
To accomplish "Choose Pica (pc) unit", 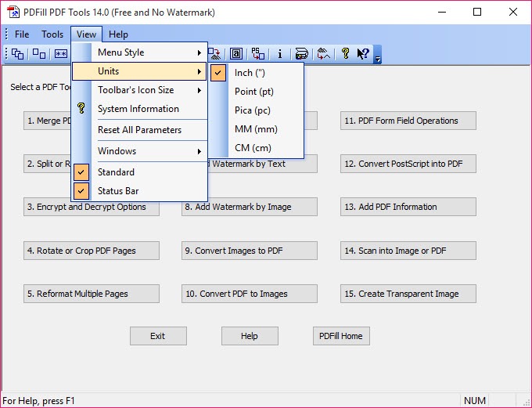I will tap(257, 110).
